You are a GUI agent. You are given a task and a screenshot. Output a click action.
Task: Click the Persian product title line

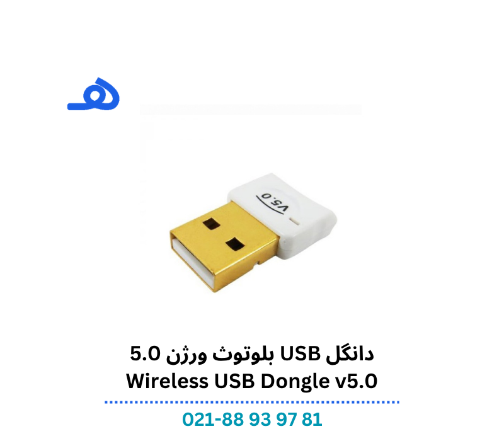[x=251, y=354]
